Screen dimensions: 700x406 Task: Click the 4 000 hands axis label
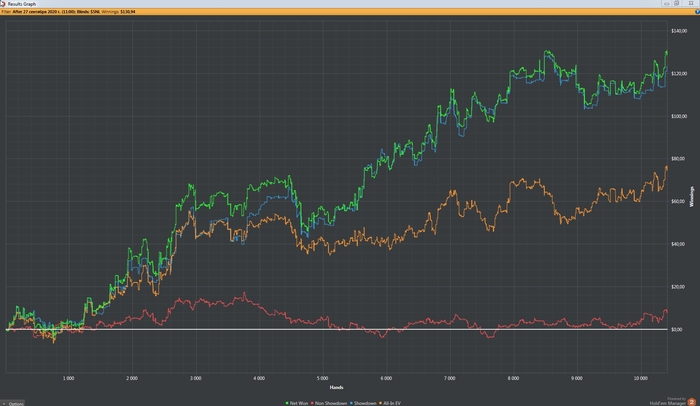(x=259, y=378)
